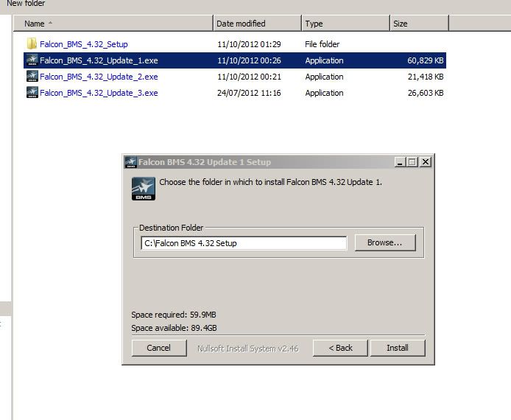Viewport: 511px width, 420px height.
Task: Click the Falcon_BMS_4.32_Update_1.exe application icon
Action: coord(32,60)
